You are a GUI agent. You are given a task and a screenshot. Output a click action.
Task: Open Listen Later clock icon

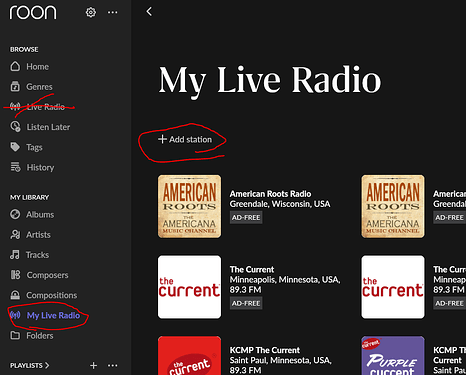(15, 127)
